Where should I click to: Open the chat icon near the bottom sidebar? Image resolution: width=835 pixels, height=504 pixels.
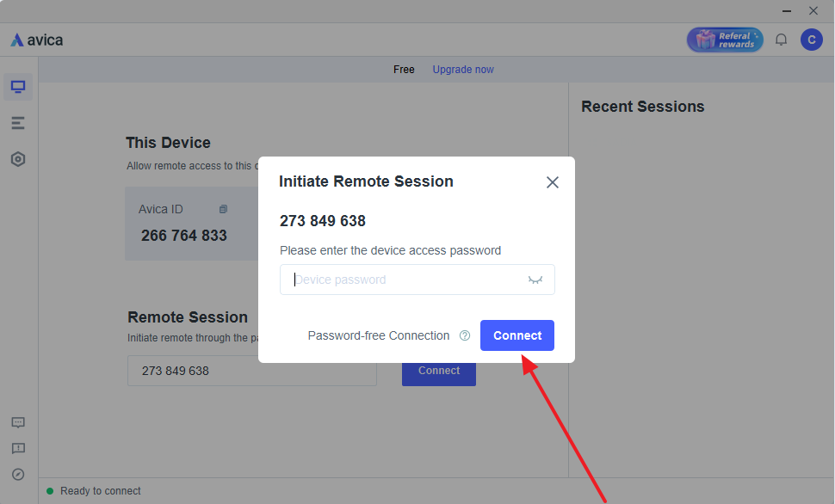point(18,422)
